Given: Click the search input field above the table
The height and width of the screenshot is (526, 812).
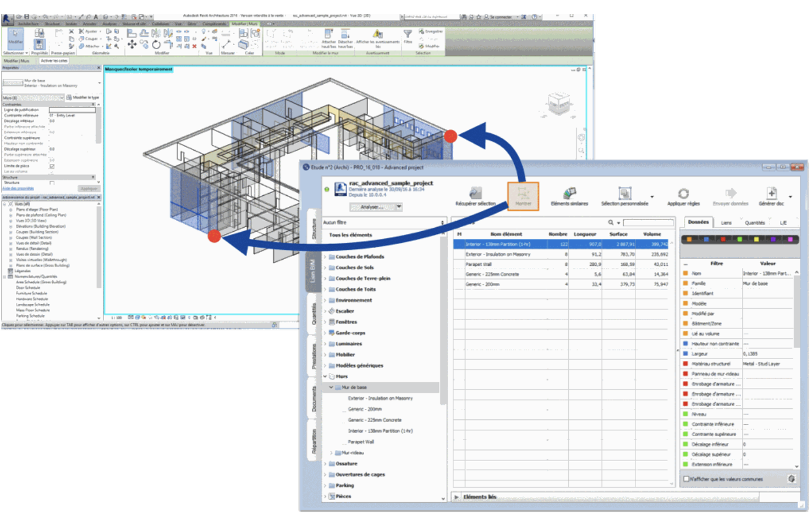Looking at the screenshot, I should [x=648, y=222].
